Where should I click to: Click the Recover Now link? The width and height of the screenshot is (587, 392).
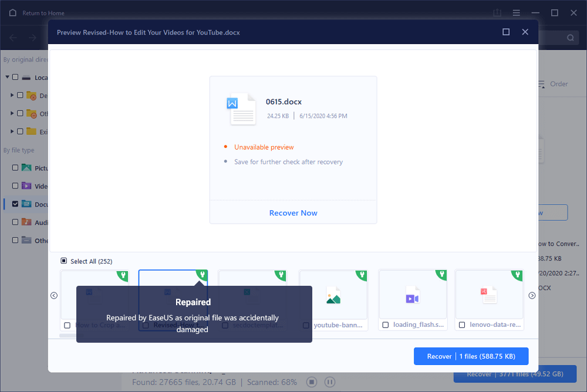[x=293, y=212]
